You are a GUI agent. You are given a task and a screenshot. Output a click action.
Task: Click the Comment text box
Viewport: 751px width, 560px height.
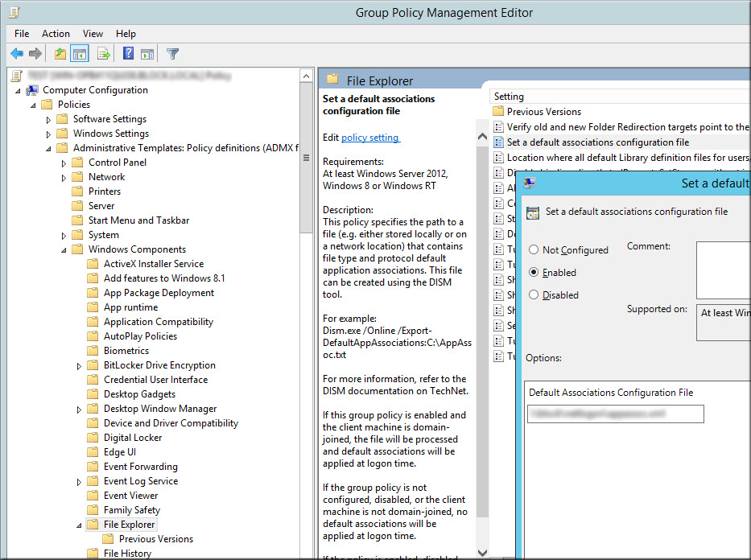[x=723, y=270]
